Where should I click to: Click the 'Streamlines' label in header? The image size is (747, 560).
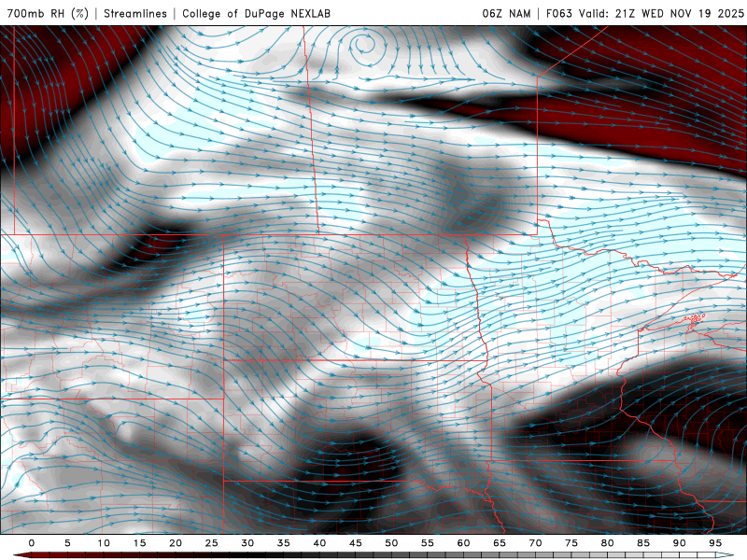coord(135,13)
